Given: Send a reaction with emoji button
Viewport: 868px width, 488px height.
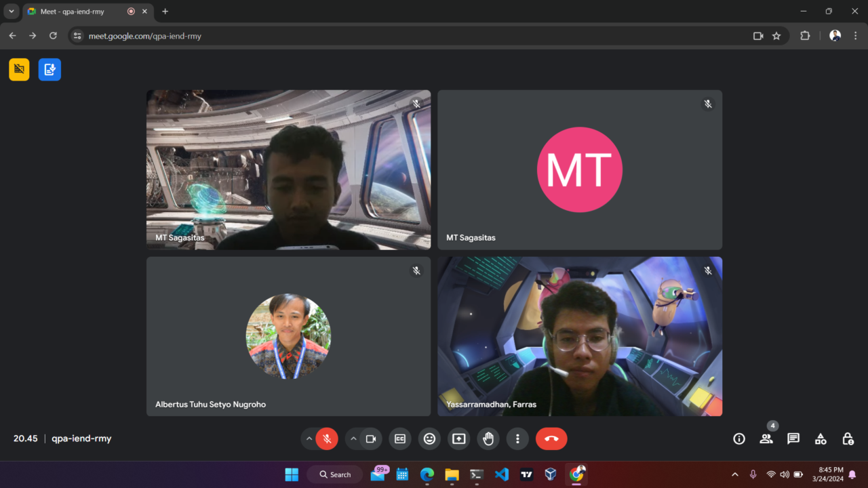Looking at the screenshot, I should 429,439.
